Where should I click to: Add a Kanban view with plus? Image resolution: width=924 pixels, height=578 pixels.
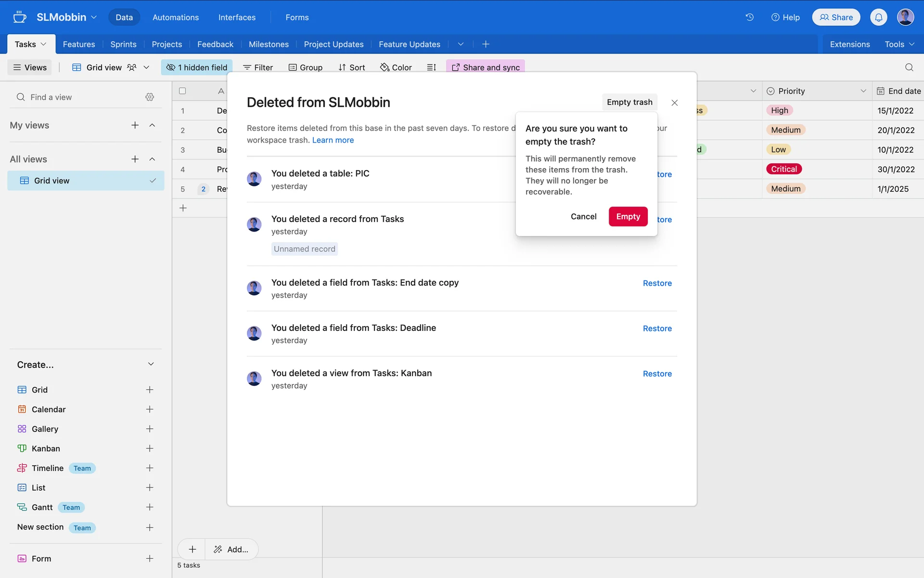(150, 448)
